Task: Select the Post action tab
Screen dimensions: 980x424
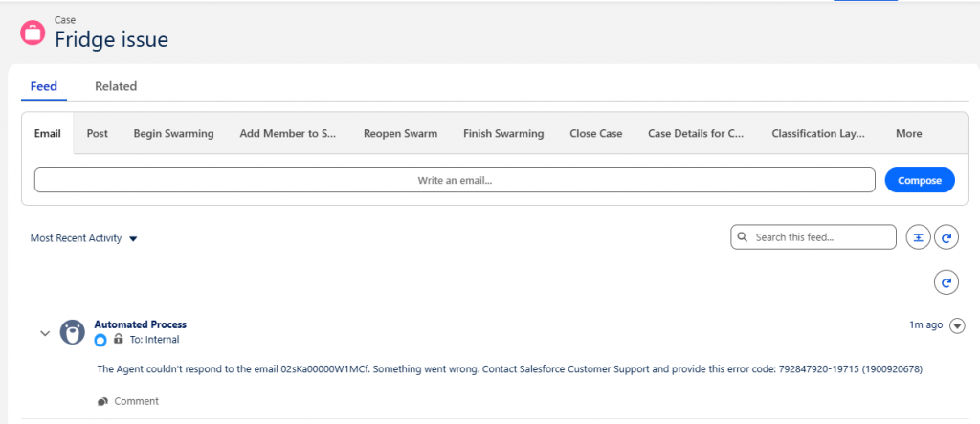Action: pos(97,134)
